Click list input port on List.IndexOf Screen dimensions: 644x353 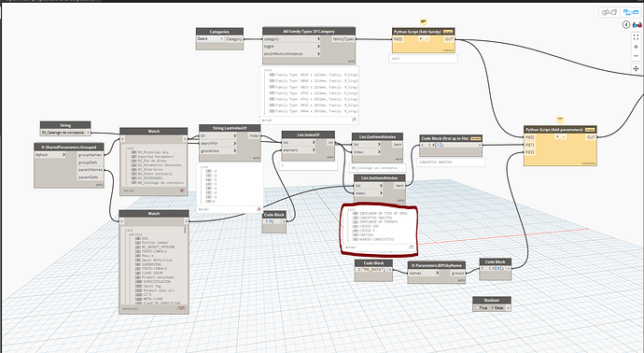coord(299,142)
